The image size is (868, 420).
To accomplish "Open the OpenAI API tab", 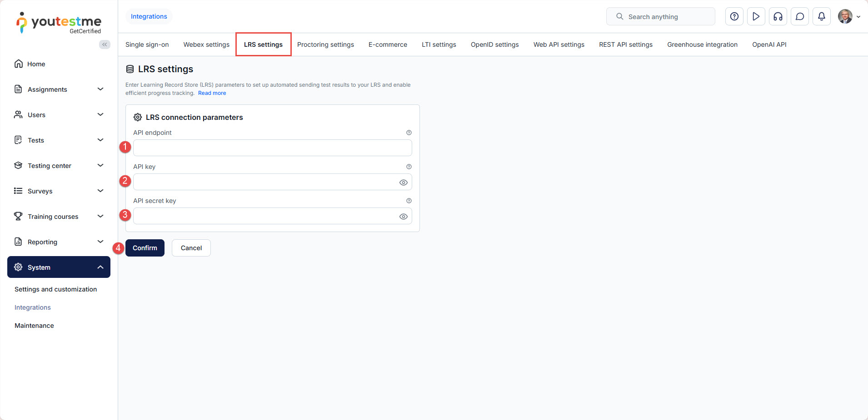I will coord(769,44).
